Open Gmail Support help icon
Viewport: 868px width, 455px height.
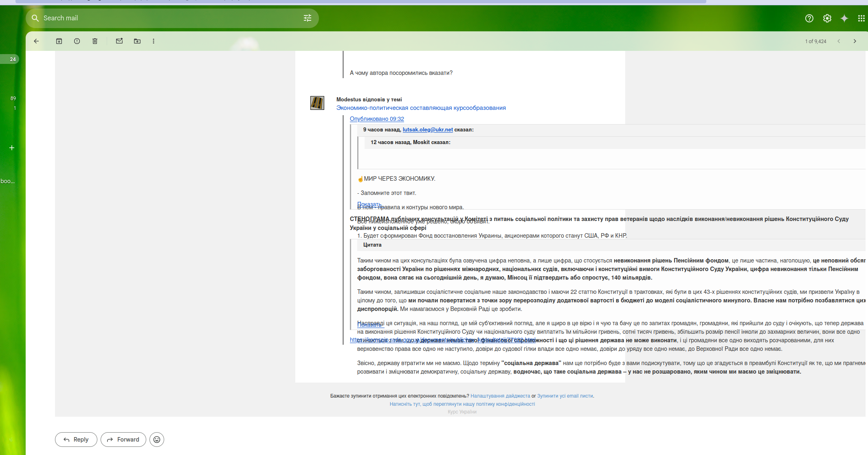pyautogui.click(x=809, y=18)
